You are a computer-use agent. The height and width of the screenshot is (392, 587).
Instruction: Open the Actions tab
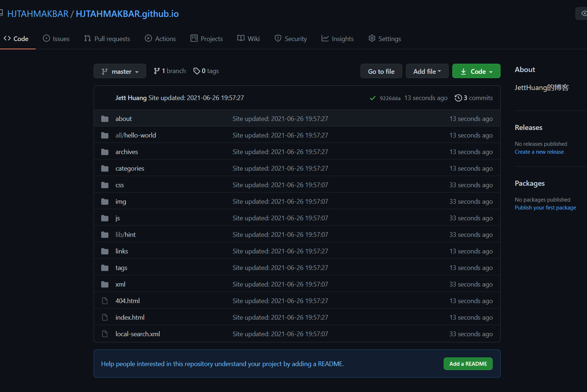[160, 39]
